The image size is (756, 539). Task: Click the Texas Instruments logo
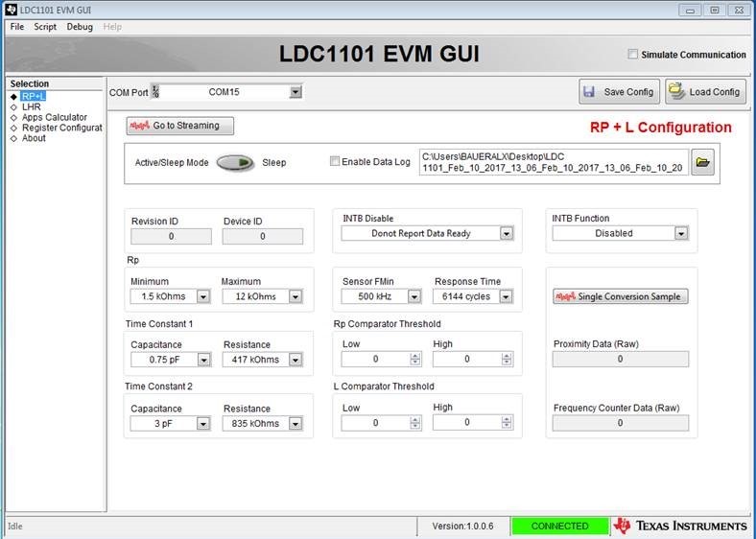(680, 526)
